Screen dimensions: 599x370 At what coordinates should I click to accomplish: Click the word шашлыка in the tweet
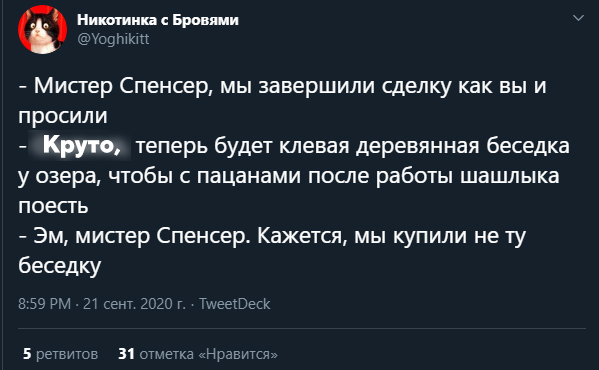click(x=510, y=176)
